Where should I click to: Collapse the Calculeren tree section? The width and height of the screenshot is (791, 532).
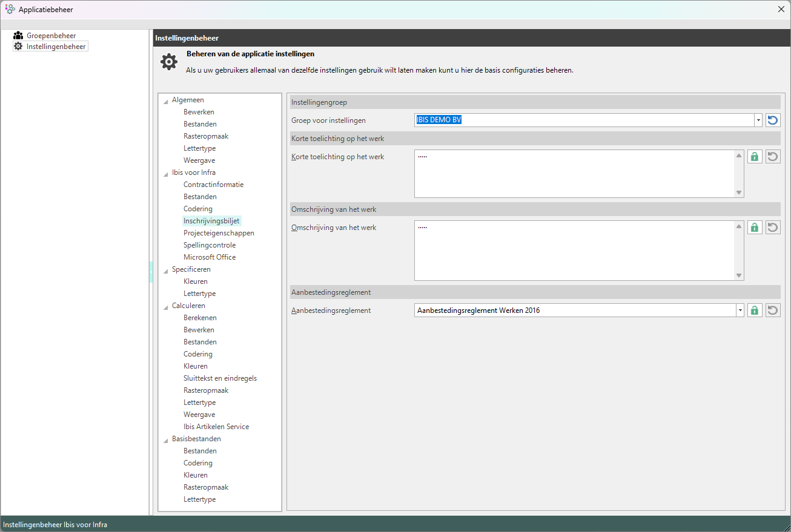coord(166,307)
